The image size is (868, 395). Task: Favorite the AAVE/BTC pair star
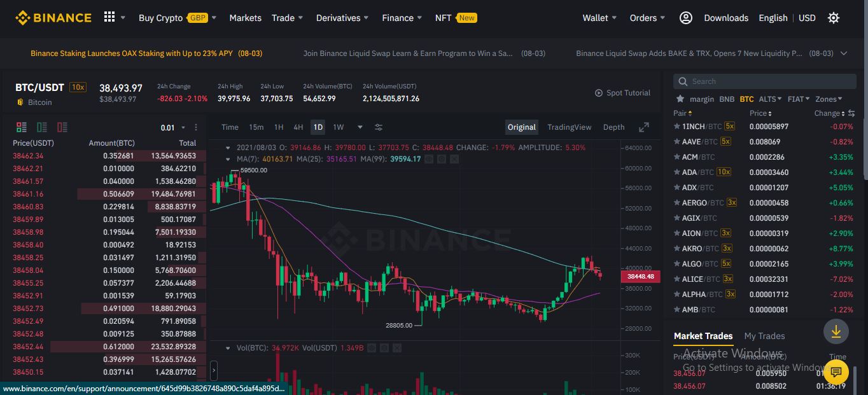[x=676, y=141]
